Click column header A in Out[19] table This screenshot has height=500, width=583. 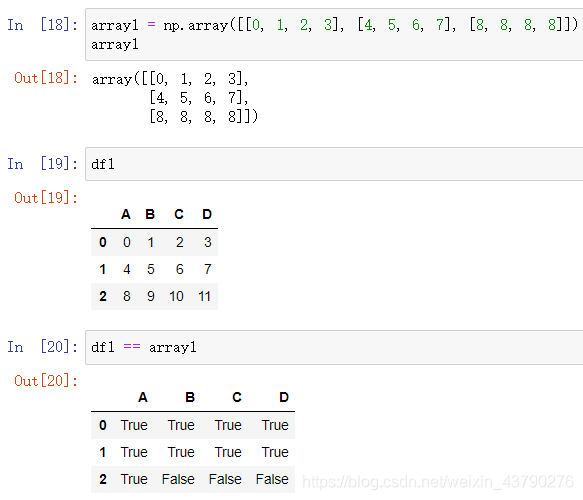coord(126,214)
